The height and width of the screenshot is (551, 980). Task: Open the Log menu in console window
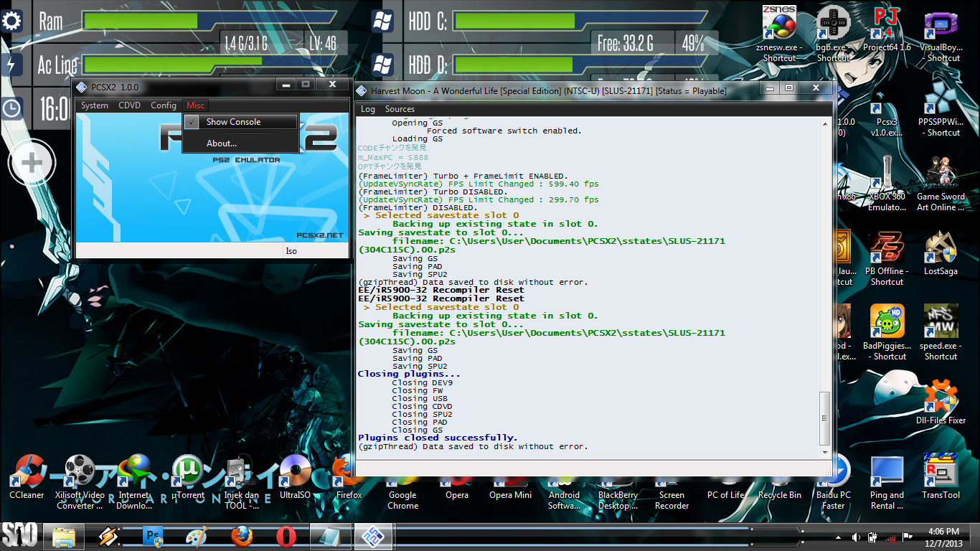(x=368, y=109)
